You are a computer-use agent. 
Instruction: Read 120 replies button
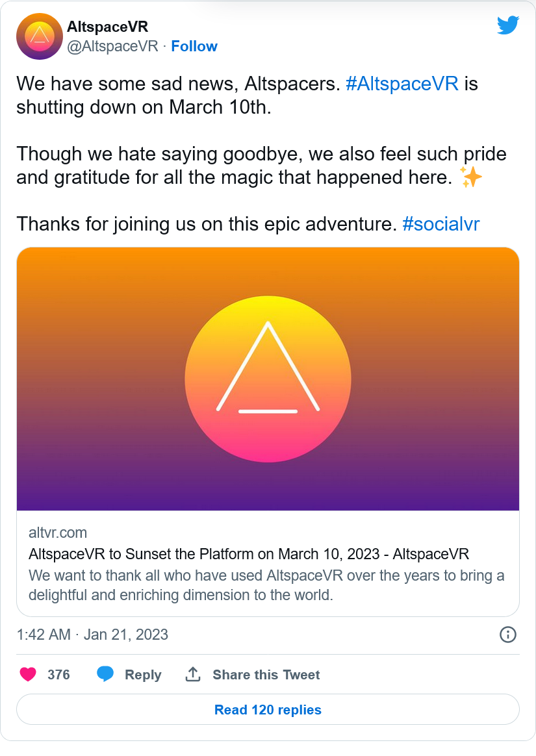(x=268, y=709)
